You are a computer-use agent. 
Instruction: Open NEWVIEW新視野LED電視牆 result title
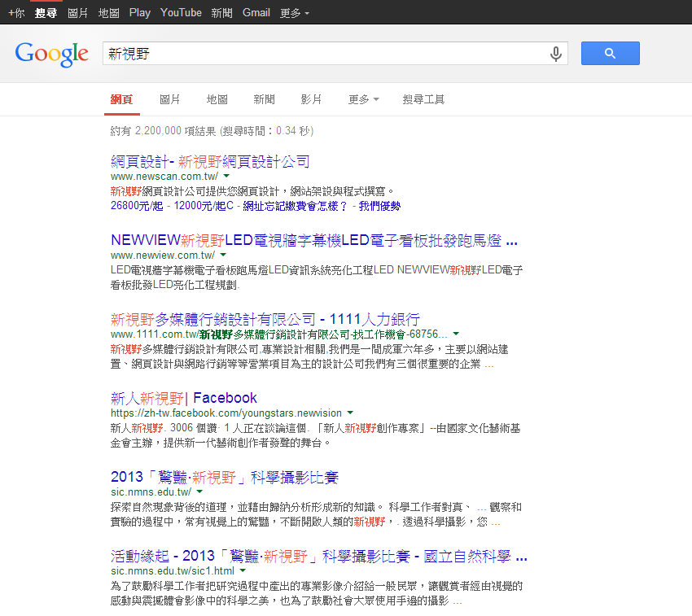(x=313, y=241)
